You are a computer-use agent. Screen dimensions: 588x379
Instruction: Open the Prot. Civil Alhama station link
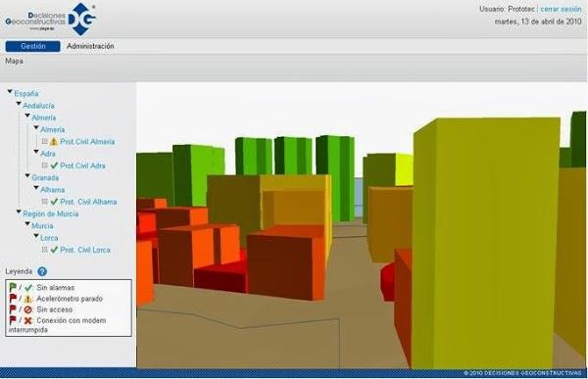(88, 202)
